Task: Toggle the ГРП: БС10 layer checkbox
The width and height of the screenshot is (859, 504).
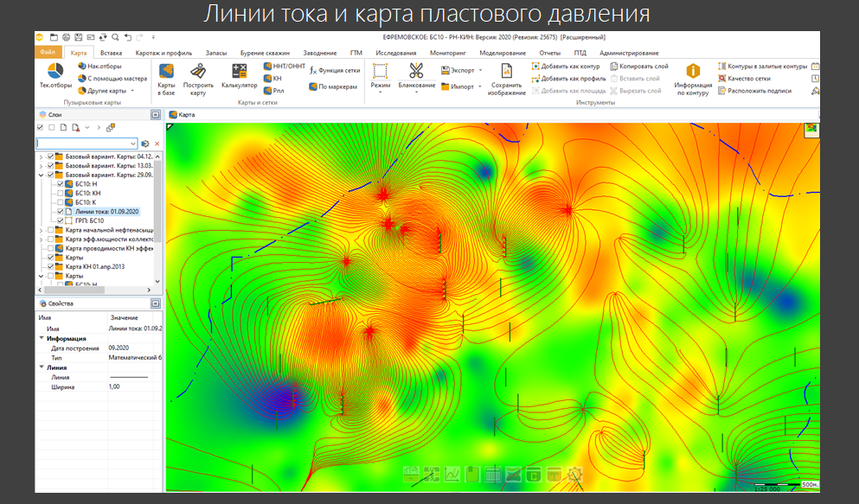Action: point(61,220)
